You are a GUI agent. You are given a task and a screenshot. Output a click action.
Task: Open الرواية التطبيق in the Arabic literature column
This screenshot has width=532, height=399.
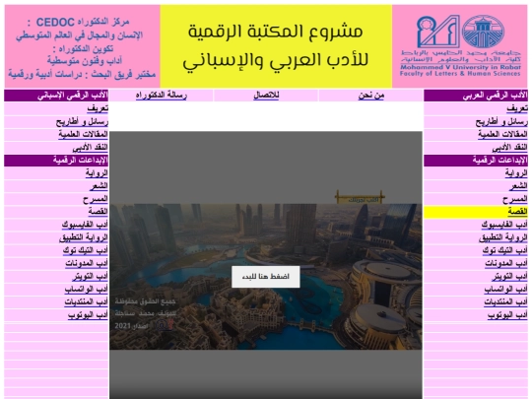(503, 237)
